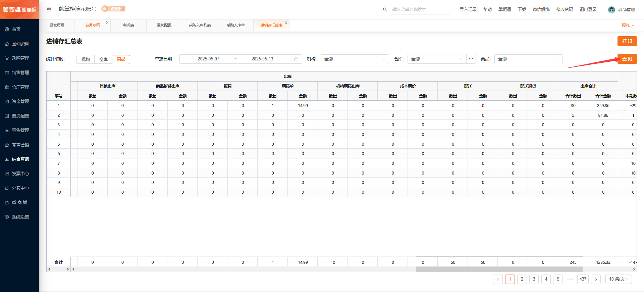Select 机构 statistics dimension
The height and width of the screenshot is (292, 644).
[86, 59]
